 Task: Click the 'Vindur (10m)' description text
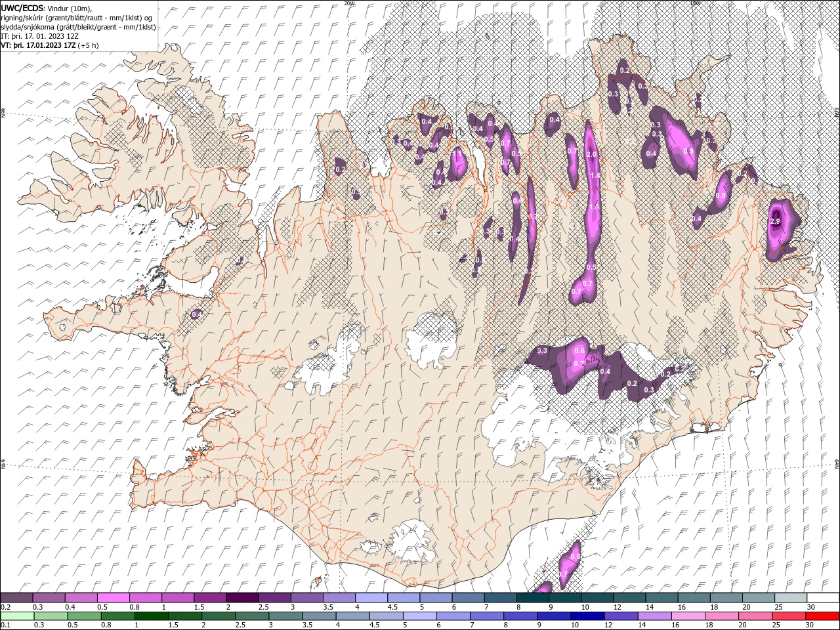[x=70, y=8]
